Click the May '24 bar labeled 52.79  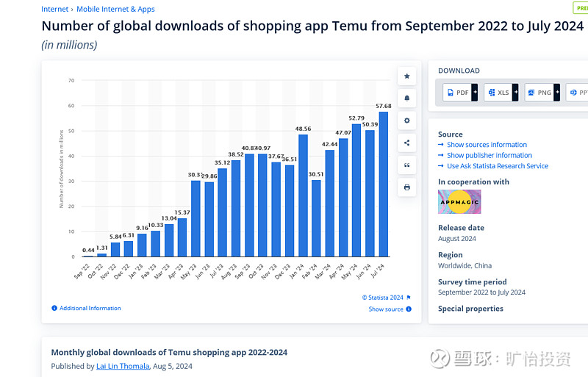[356, 190]
